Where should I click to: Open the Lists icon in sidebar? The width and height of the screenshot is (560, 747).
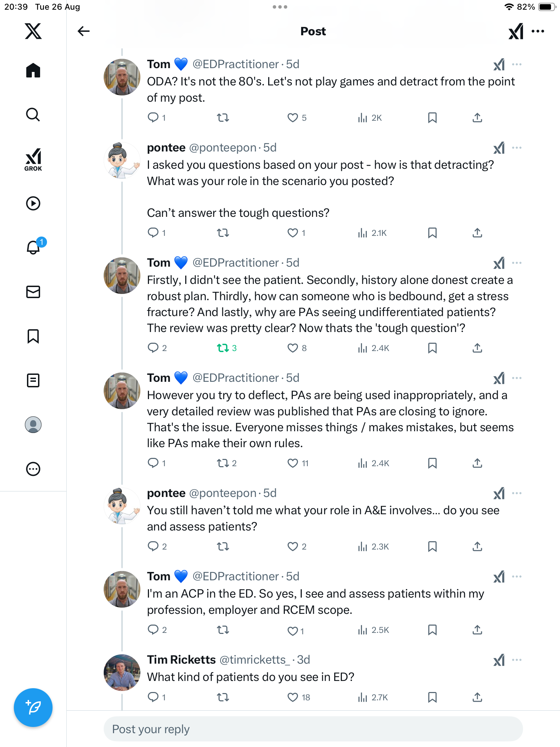(33, 380)
